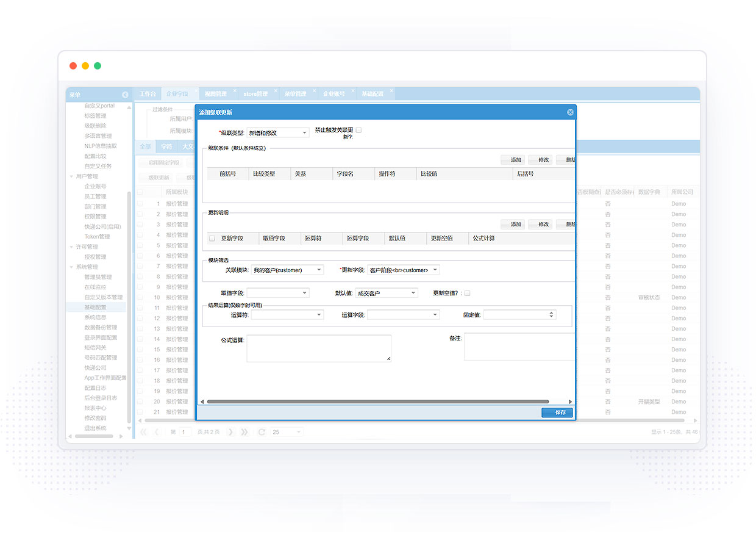
Task: Open the 关联模块 dropdown
Action: [319, 270]
